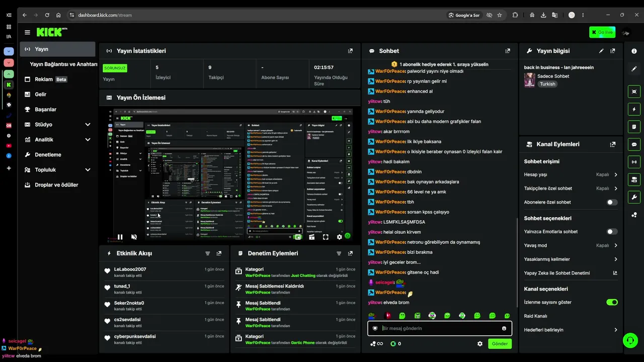Open the hamburger menu beside the KICK logo
Viewport: 644px width, 362px height.
tap(27, 32)
